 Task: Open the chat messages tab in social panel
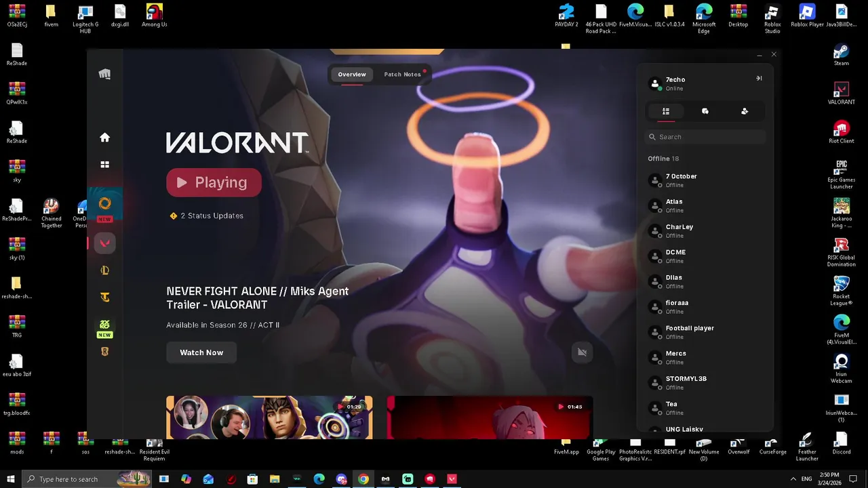point(705,111)
